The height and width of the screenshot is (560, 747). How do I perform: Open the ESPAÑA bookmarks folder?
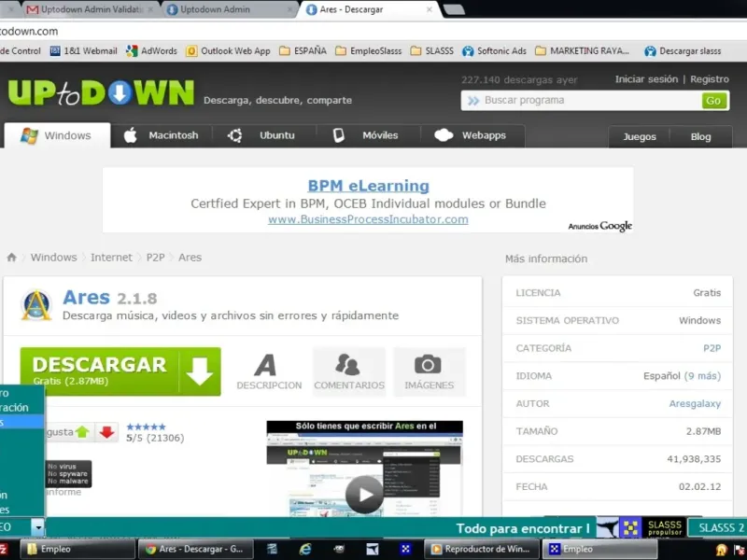tap(303, 51)
